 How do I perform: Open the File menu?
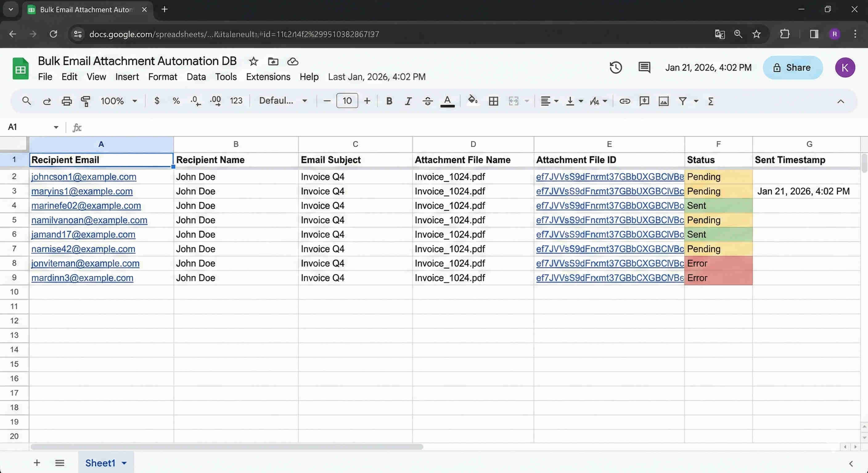[x=45, y=77]
